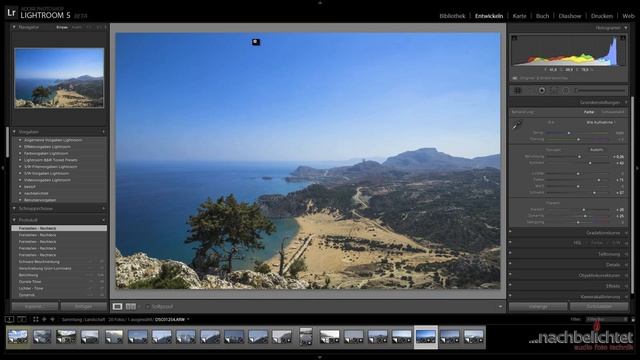
Task: Toggle the Details panel switch
Action: (x=510, y=264)
